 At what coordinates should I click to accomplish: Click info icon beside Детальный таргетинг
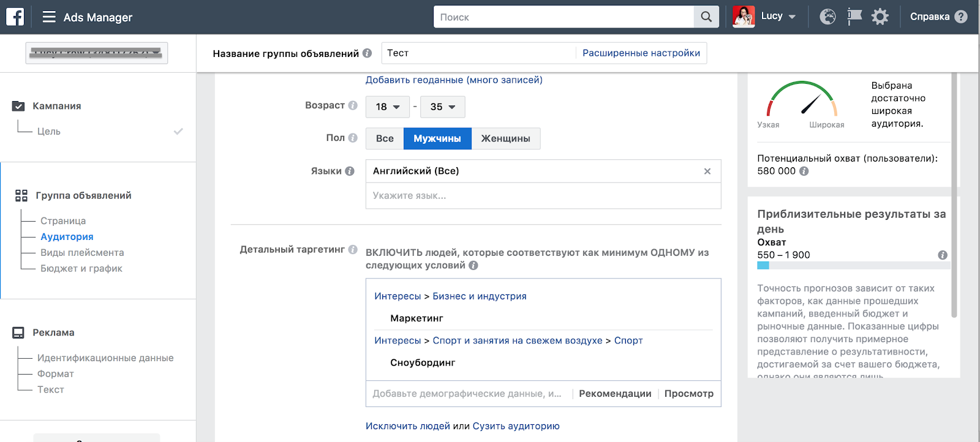pyautogui.click(x=353, y=249)
